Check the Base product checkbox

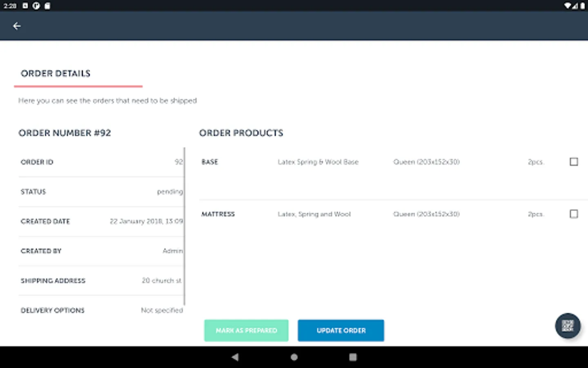coord(574,162)
